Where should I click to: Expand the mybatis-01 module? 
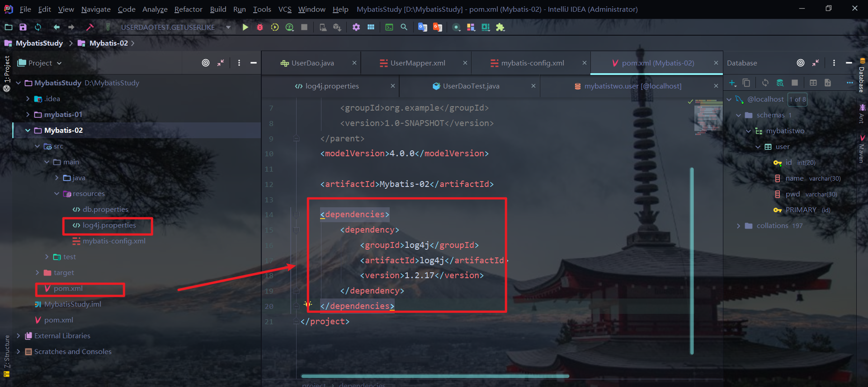28,115
